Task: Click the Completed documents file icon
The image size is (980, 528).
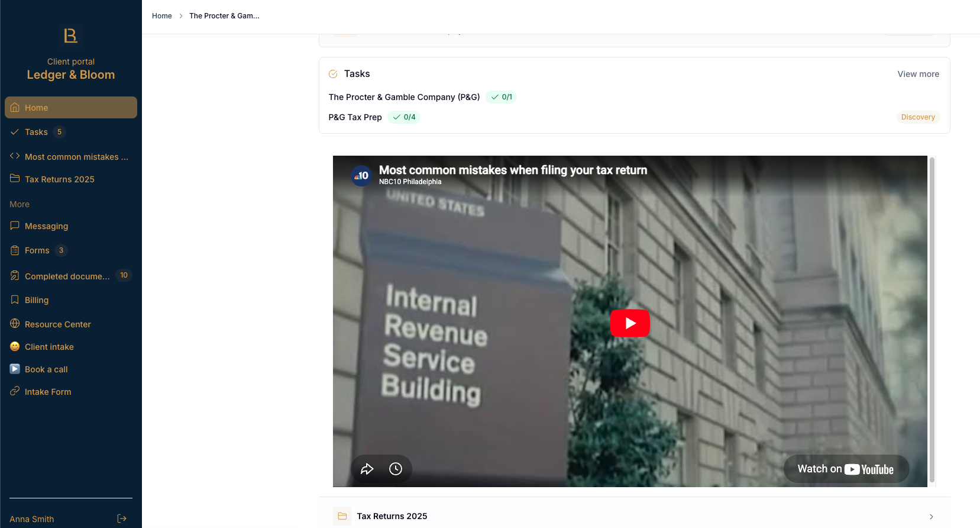Action: (15, 276)
